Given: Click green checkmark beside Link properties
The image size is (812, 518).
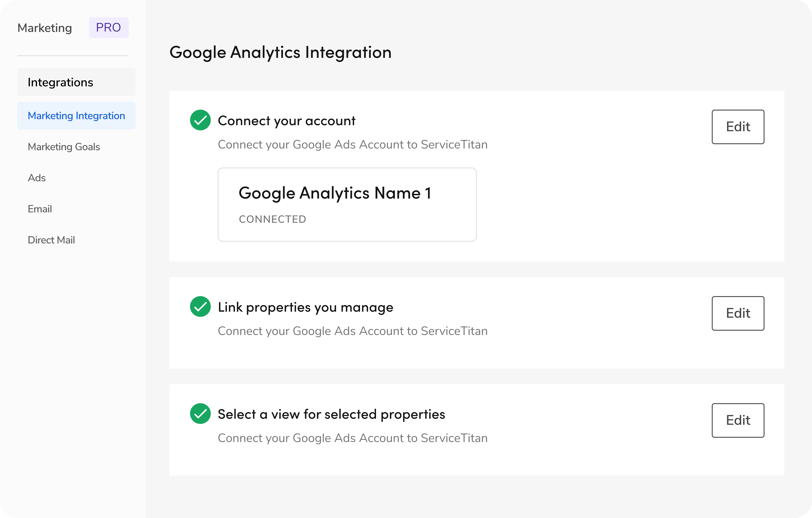Looking at the screenshot, I should point(200,307).
